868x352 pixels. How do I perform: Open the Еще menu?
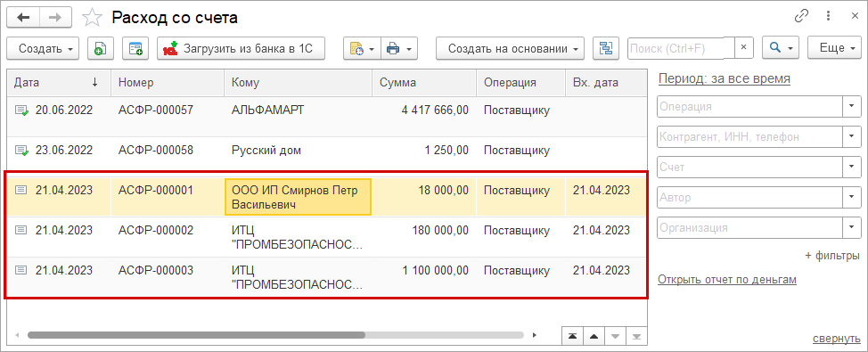coord(833,49)
